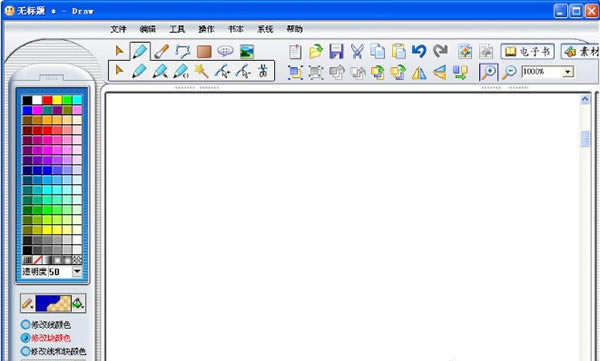Viewport: 600px width, 361px height.
Task: Click the zoom in magnifier
Action: click(x=489, y=72)
